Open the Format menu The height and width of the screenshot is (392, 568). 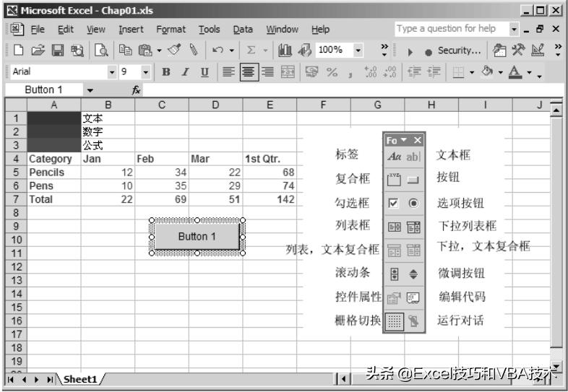click(x=171, y=30)
